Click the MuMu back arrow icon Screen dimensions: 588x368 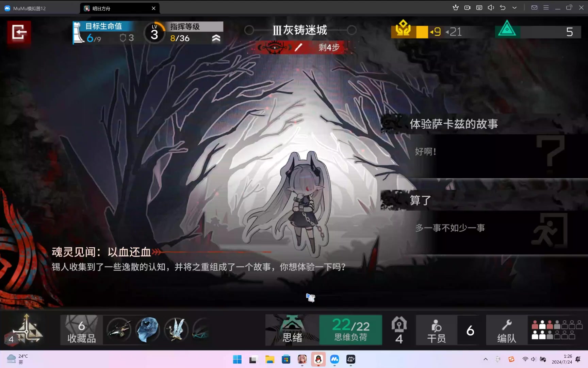(x=503, y=7)
